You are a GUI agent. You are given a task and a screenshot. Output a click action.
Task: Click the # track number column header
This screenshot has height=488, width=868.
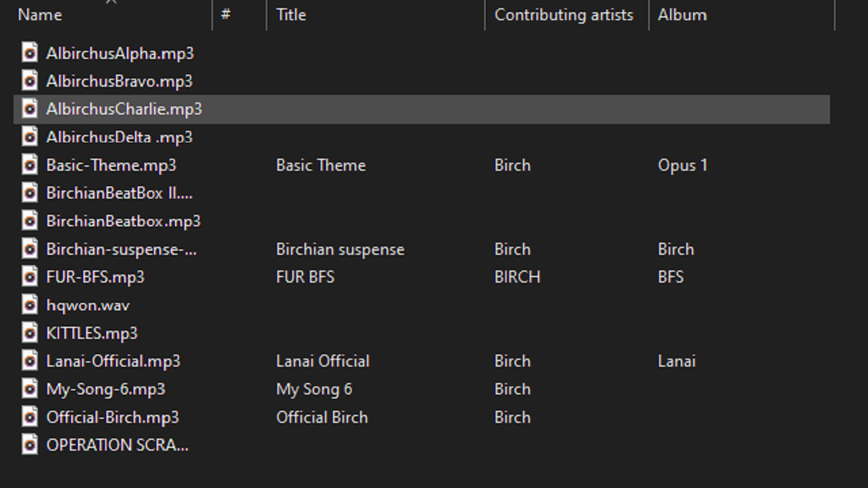pos(226,15)
